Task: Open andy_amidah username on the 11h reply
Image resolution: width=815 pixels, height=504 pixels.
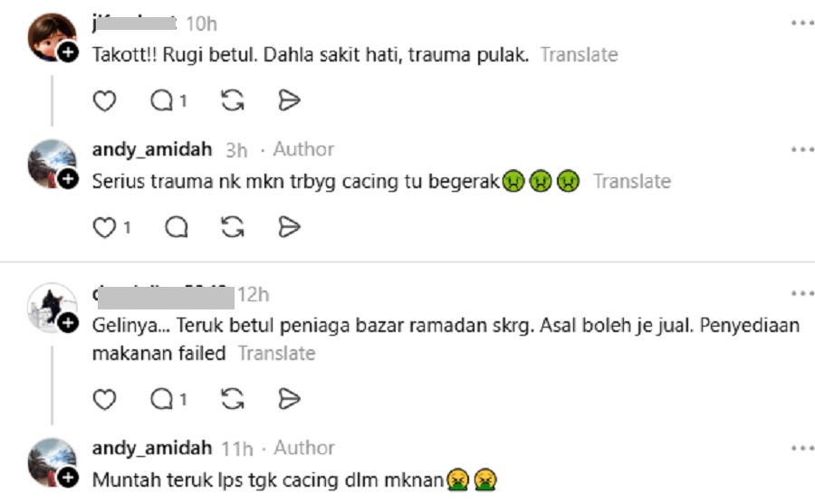Action: coord(152,447)
